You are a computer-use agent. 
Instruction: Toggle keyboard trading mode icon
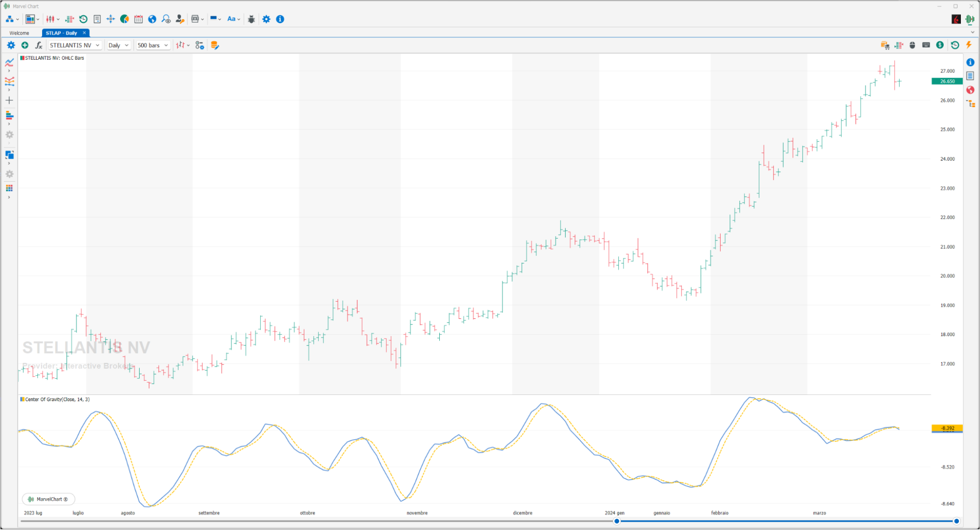(926, 45)
